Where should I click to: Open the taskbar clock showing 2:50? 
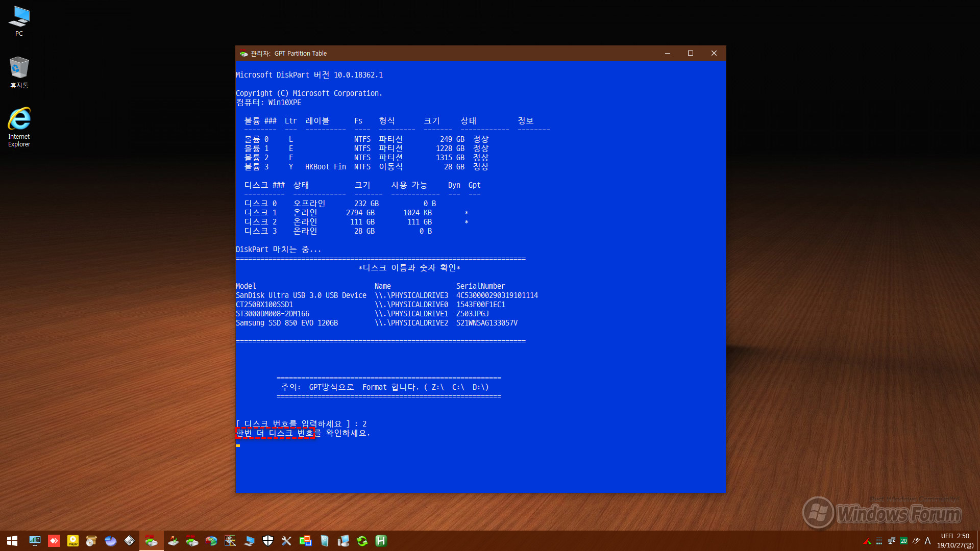(x=955, y=541)
